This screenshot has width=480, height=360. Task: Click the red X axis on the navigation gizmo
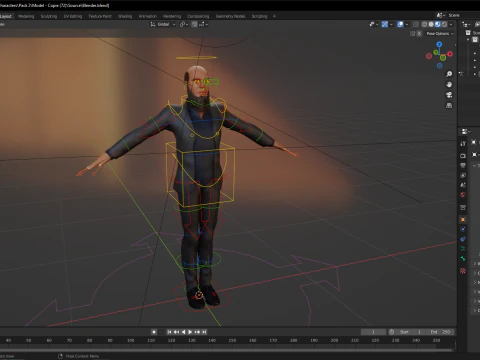click(x=450, y=54)
